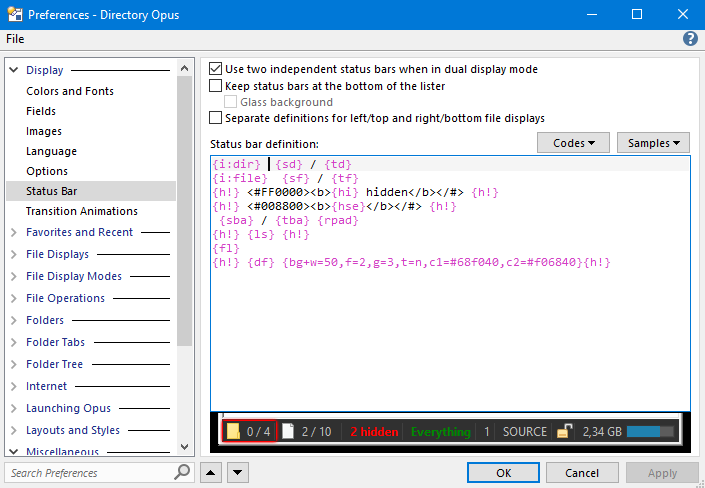Click '2,34 GB' text in preview
This screenshot has height=488, width=705.
(602, 432)
